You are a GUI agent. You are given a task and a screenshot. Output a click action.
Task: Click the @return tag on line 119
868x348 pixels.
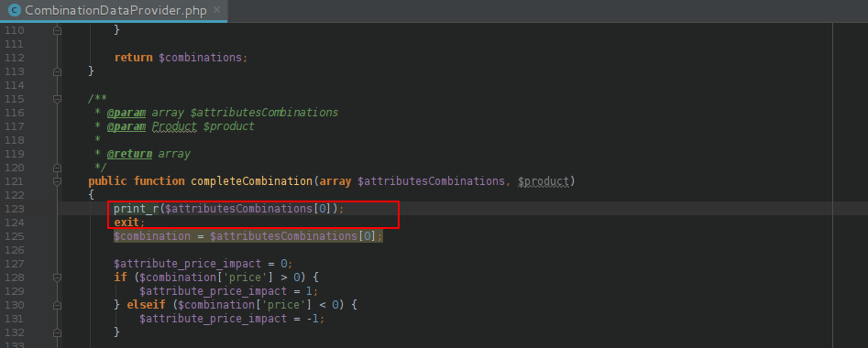[x=129, y=154]
